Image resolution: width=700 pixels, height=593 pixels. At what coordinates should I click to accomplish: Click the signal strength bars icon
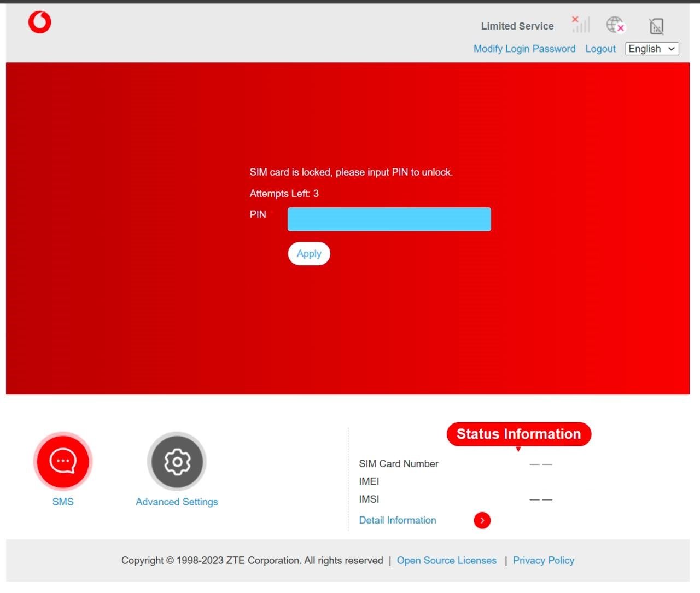581,24
